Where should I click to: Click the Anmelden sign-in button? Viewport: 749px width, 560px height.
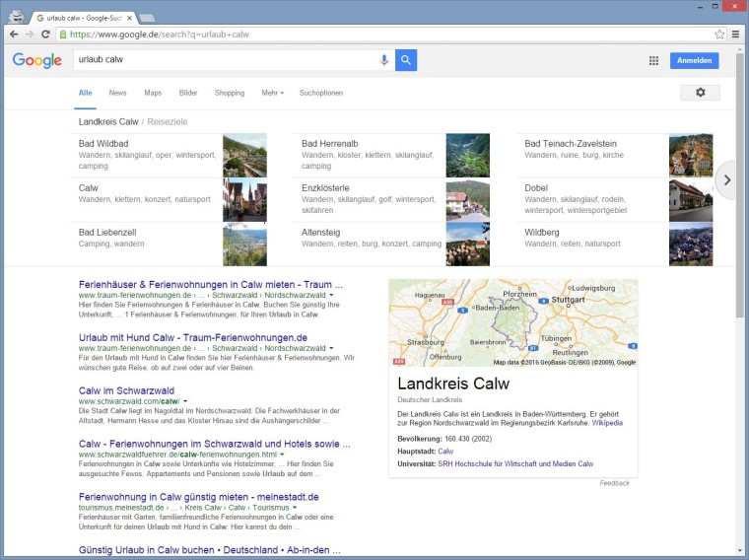694,61
